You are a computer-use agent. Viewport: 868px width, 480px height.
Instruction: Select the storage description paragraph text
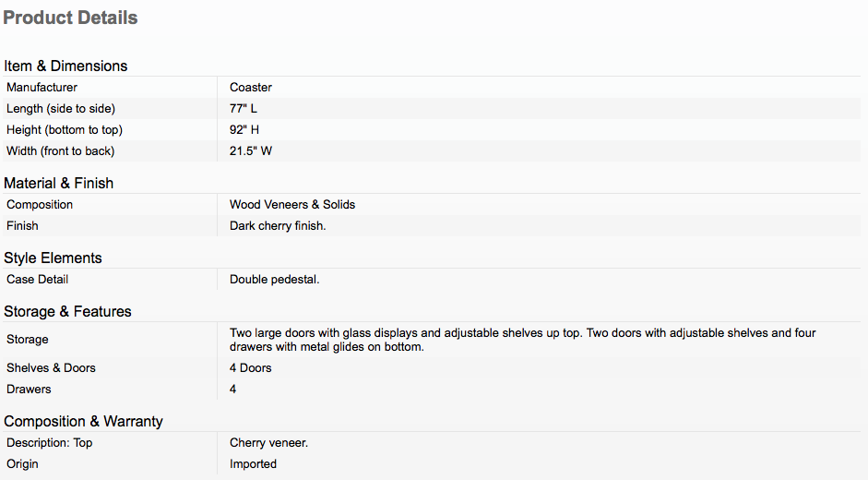point(523,340)
